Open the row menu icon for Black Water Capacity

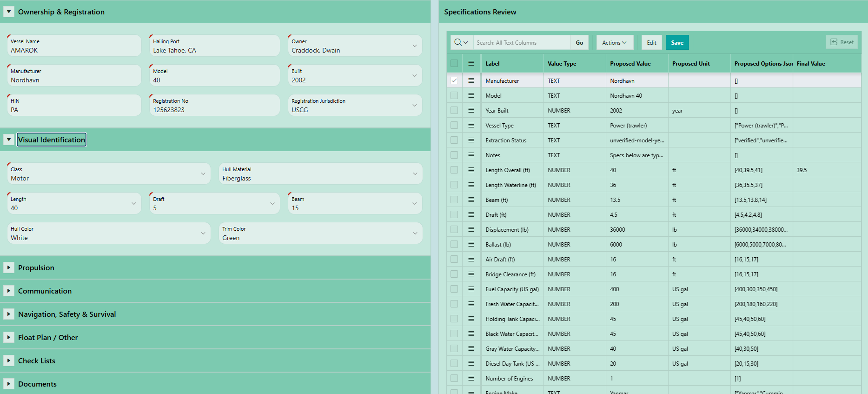(471, 334)
